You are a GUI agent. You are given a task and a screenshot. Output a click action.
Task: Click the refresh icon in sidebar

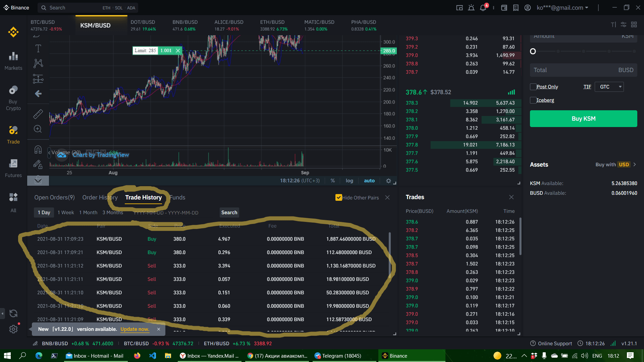pyautogui.click(x=13, y=313)
